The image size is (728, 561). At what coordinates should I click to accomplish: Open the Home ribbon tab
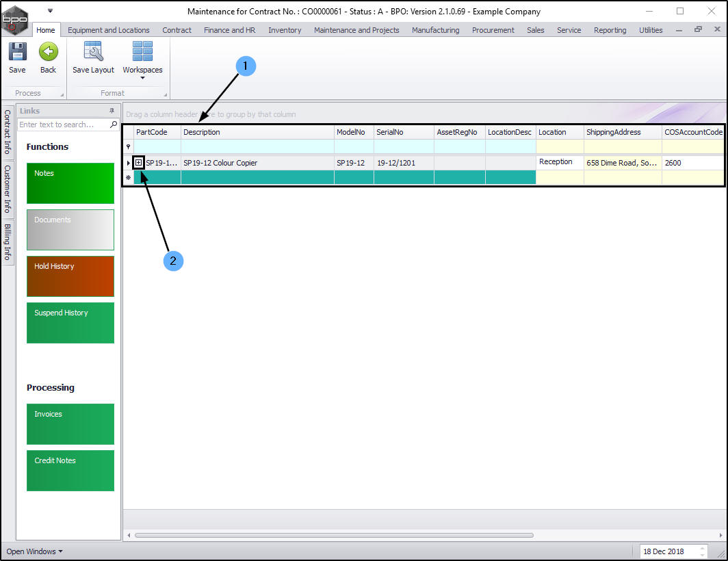coord(45,30)
